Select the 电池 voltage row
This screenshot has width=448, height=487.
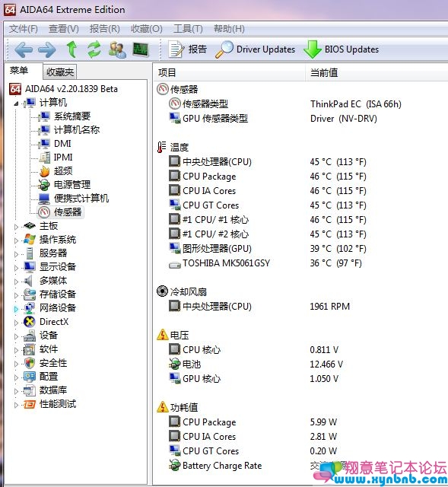tap(256, 364)
